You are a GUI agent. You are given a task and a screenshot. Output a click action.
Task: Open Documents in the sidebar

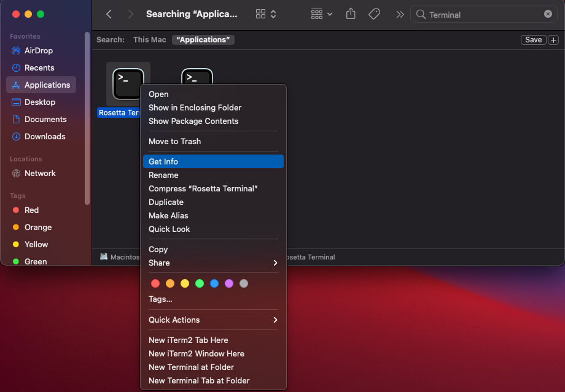click(x=41, y=119)
